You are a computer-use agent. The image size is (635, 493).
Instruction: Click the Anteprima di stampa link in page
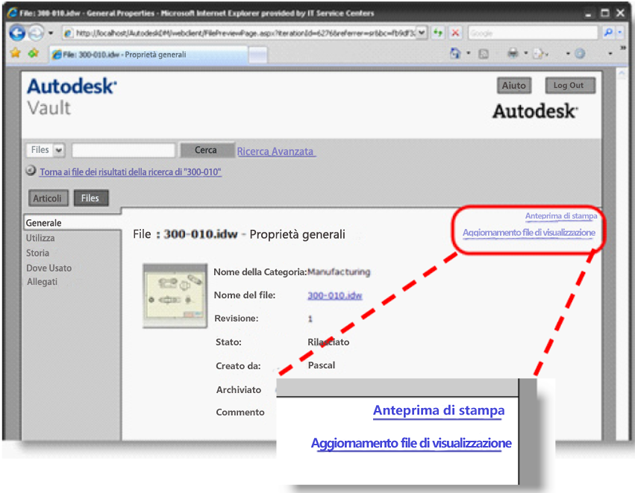click(561, 216)
